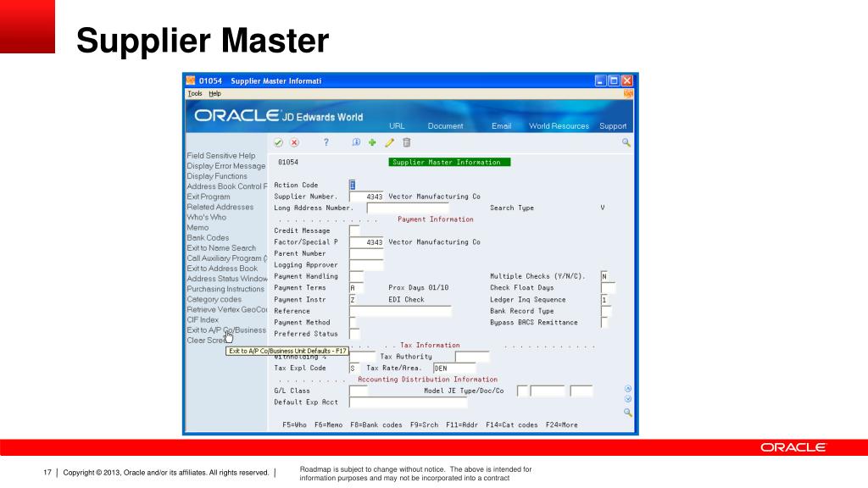
Task: Click the inquire icon in the toolbar
Action: tap(356, 142)
